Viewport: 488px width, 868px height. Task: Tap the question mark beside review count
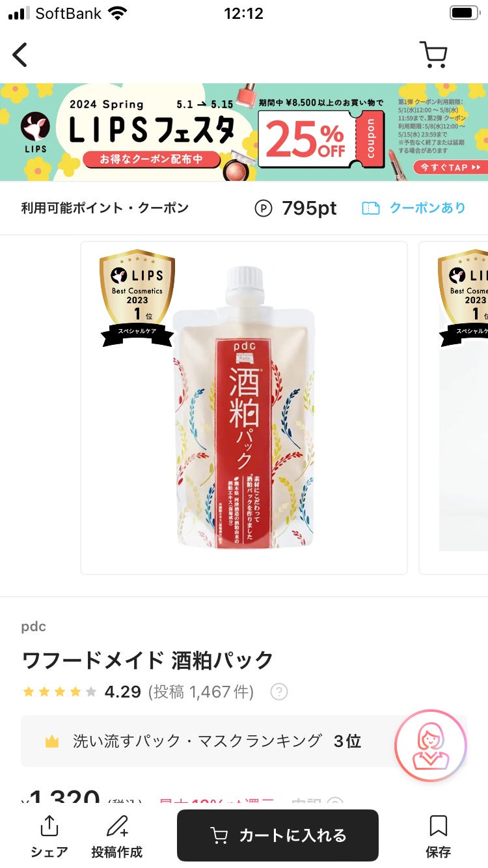pyautogui.click(x=279, y=692)
